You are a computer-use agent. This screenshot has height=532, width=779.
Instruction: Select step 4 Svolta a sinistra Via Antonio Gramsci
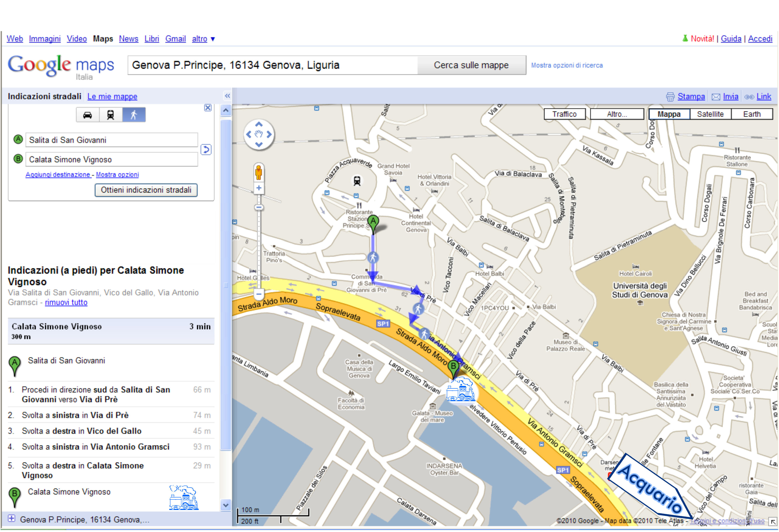[x=111, y=447]
